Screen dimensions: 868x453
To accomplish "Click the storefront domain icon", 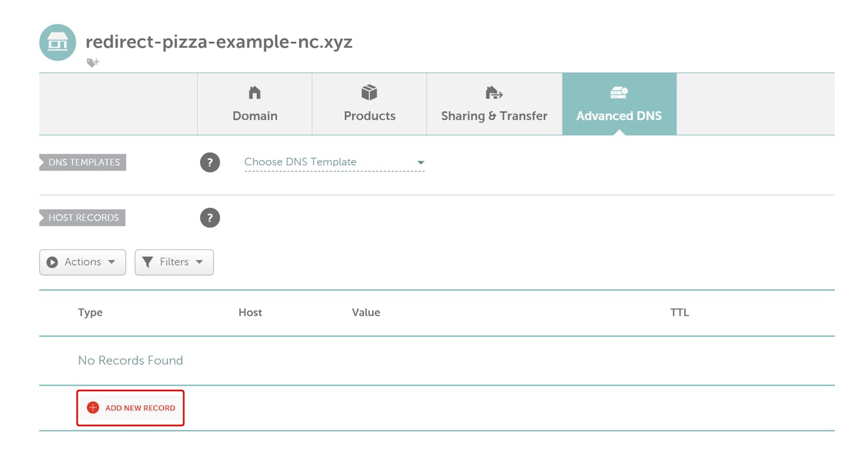I will [57, 43].
